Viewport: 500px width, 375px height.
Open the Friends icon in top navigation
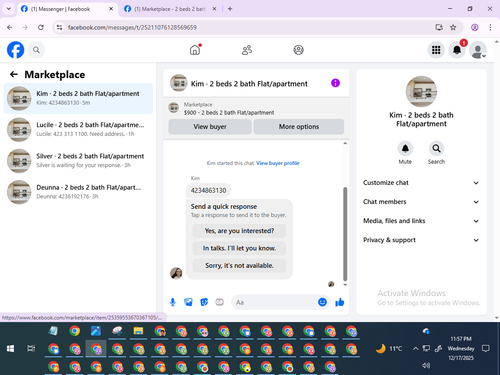tap(247, 50)
